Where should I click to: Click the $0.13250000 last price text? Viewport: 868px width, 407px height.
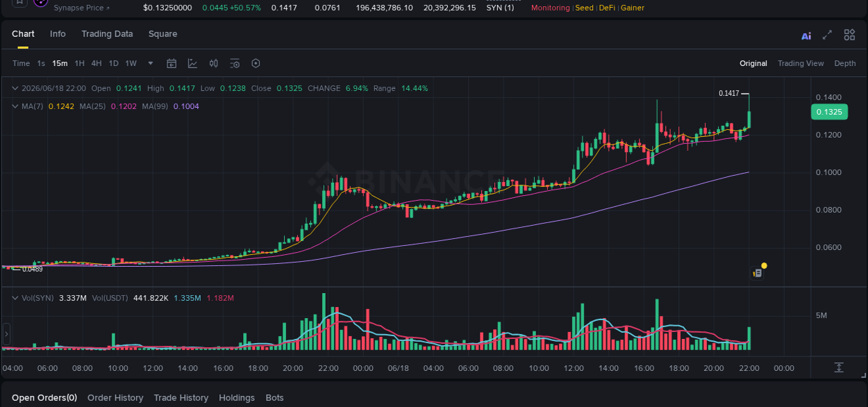(x=167, y=8)
